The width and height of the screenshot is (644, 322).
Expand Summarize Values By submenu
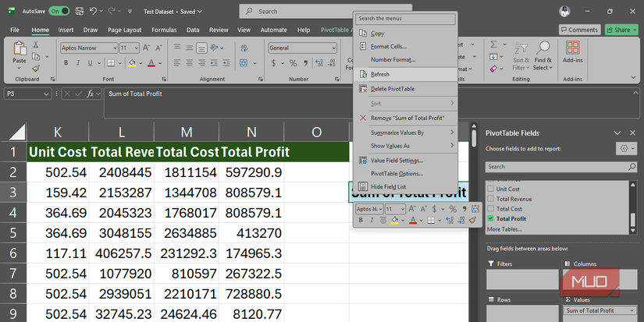pyautogui.click(x=452, y=132)
